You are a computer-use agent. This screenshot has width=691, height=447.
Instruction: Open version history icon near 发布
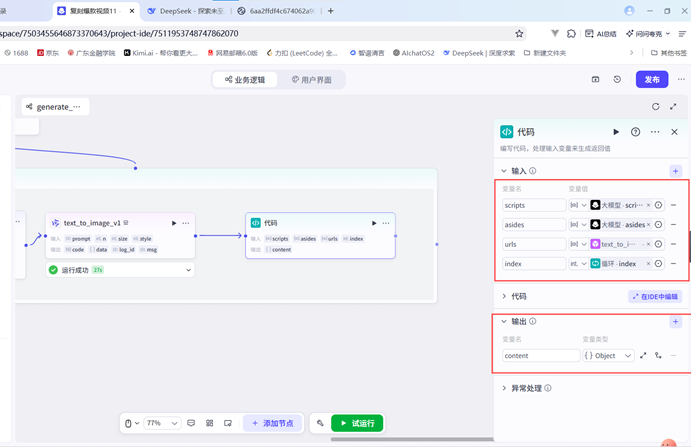(x=617, y=79)
